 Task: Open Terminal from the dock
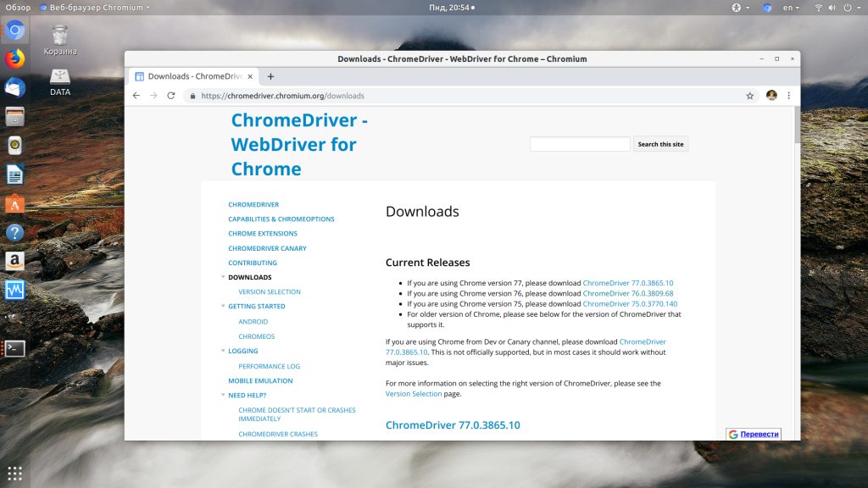point(14,347)
